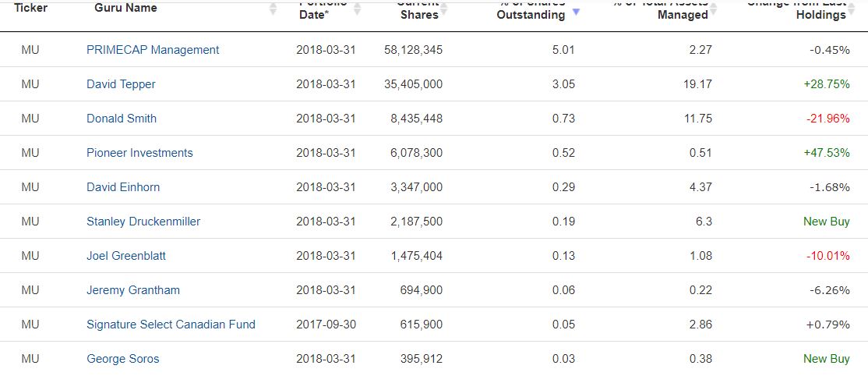
Task: Select MU ticker in David Tepper row
Action: point(30,84)
